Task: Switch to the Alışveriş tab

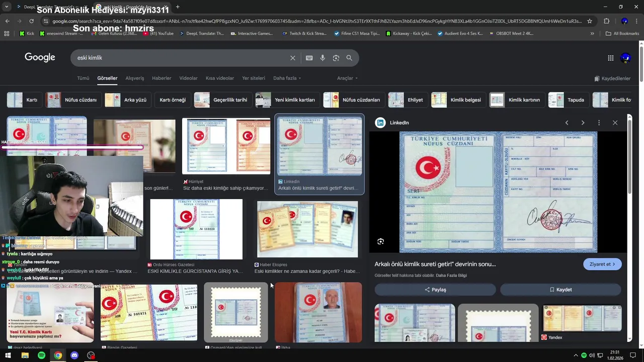Action: pos(135,78)
